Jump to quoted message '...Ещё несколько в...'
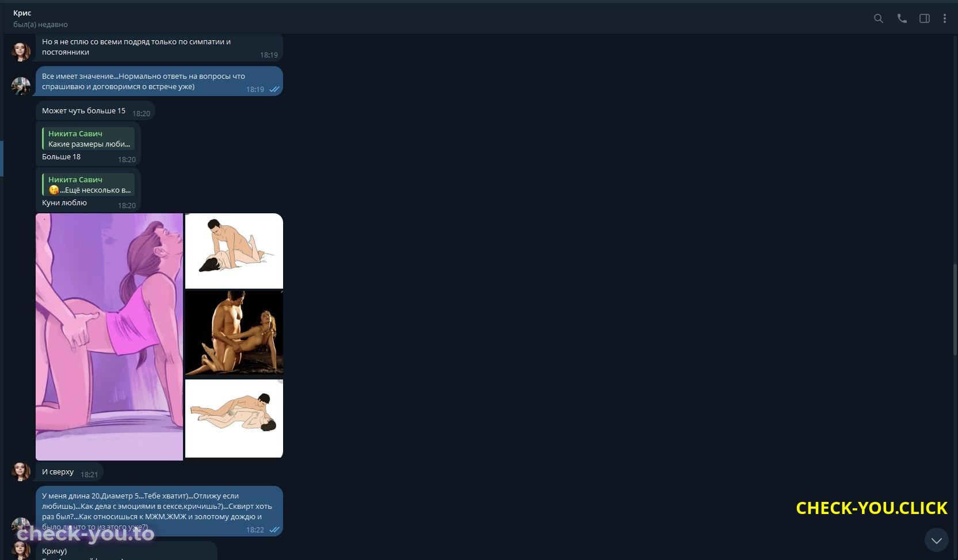 click(x=88, y=185)
